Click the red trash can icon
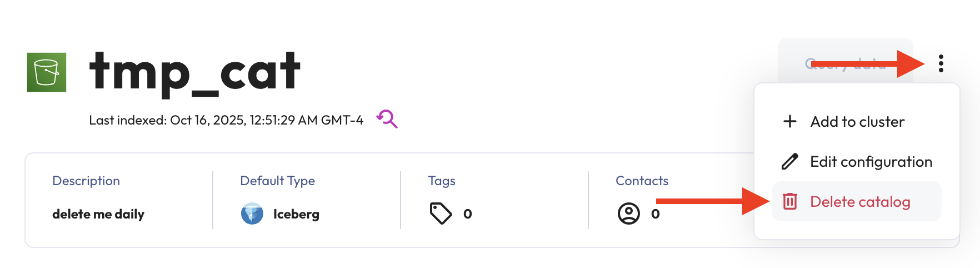Image resolution: width=980 pixels, height=268 pixels. tap(789, 201)
